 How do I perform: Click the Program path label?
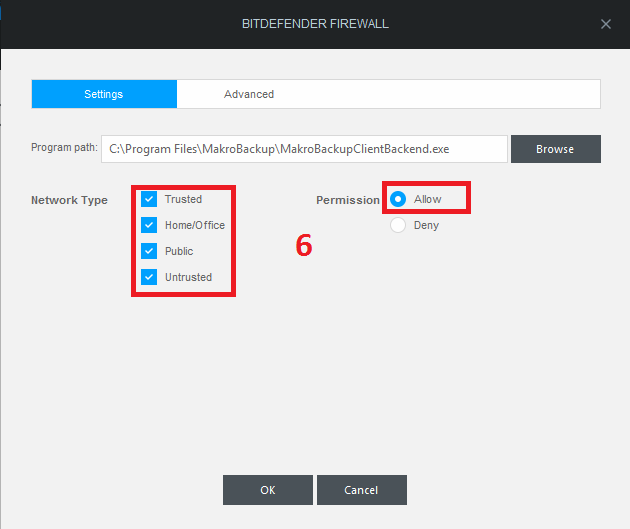point(64,148)
